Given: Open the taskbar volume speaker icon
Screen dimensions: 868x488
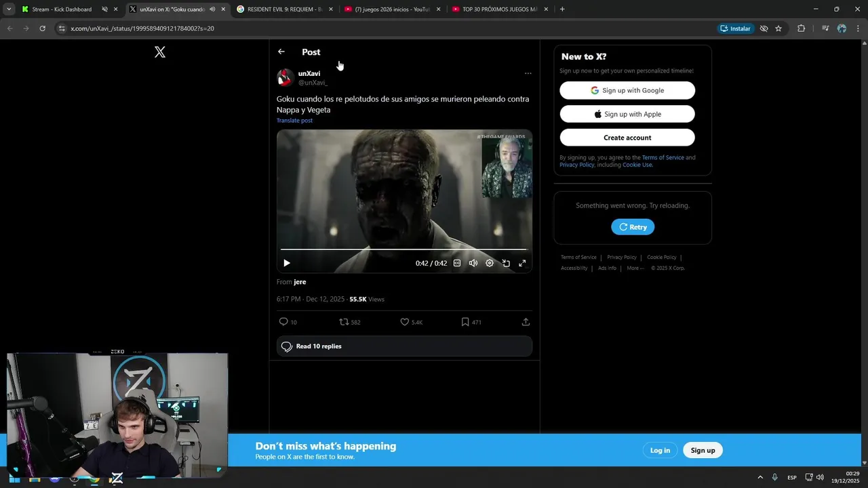Looking at the screenshot, I should [x=820, y=478].
